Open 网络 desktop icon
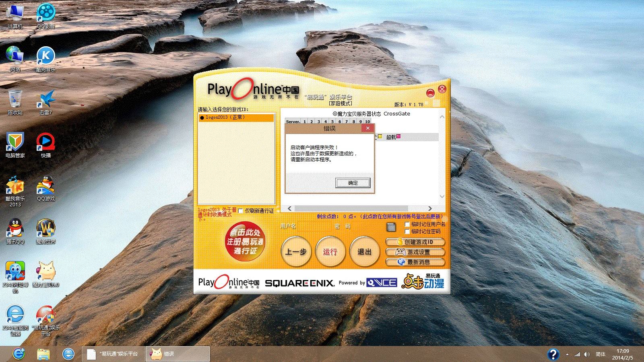Viewport: 644px width, 362px height. [15, 60]
